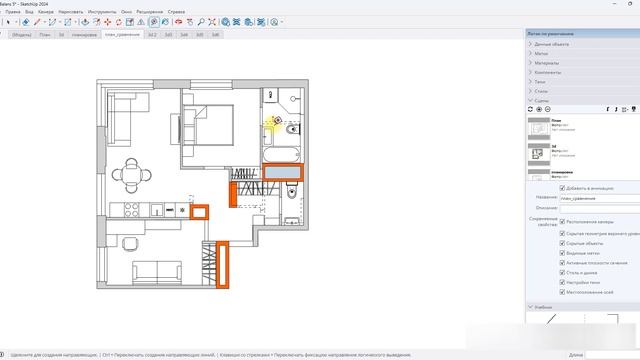Viewport: 640px width, 360px height.
Task: Switch to the 'планировка' scene tab
Action: pyautogui.click(x=84, y=35)
